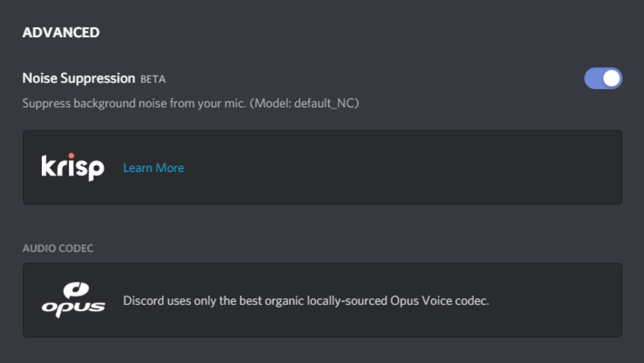The image size is (644, 363).
Task: Click the red dot on the Krisp logo
Action: [71, 156]
